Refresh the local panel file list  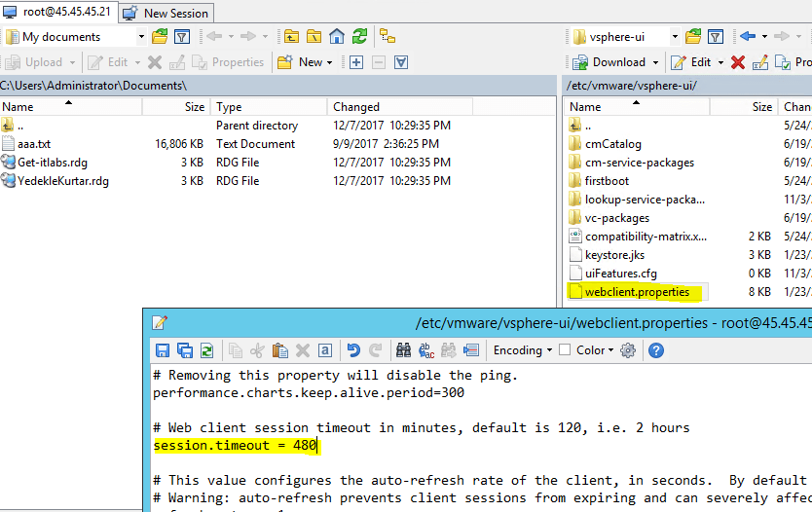(359, 37)
